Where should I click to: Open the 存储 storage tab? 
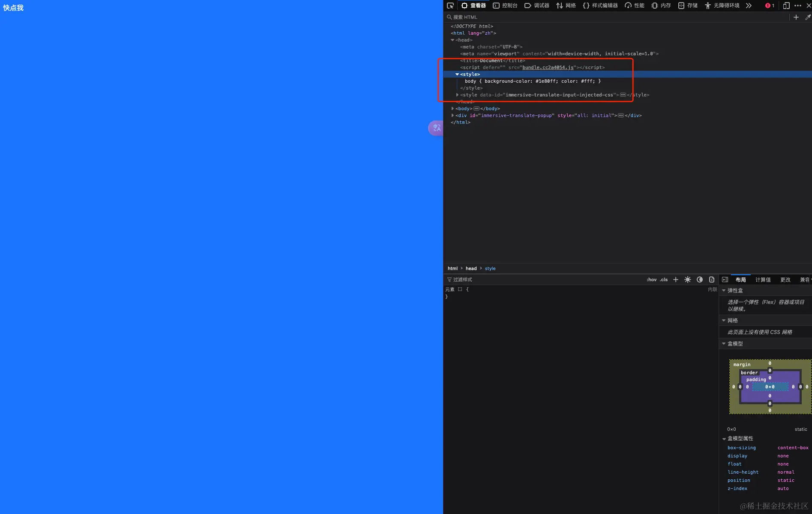coord(688,6)
